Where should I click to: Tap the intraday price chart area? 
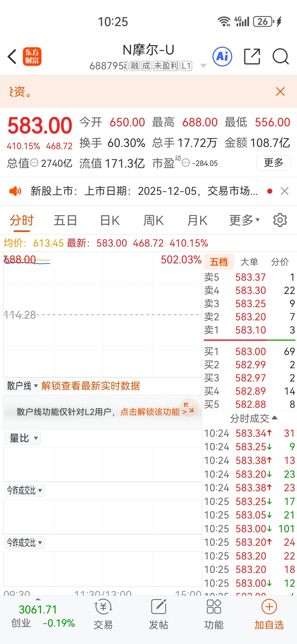[x=103, y=315]
